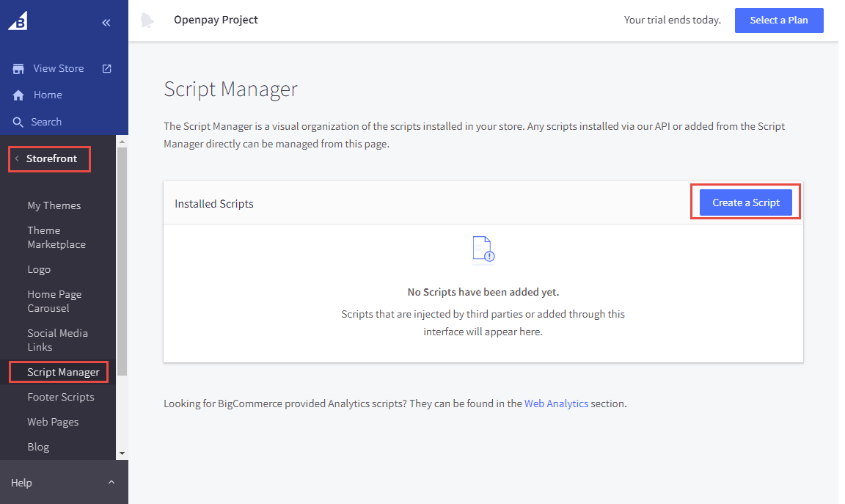Select Footer Scripts in sidebar
The image size is (845, 504).
pyautogui.click(x=61, y=397)
